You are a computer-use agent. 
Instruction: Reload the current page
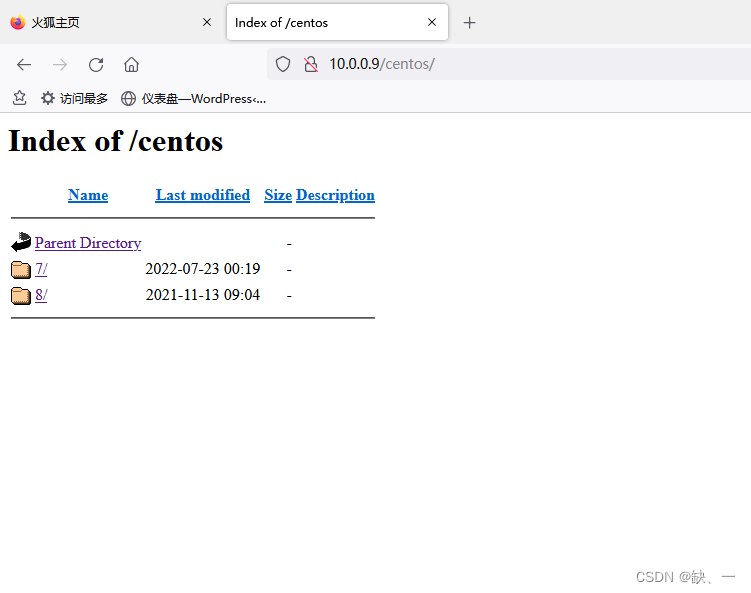[x=96, y=65]
